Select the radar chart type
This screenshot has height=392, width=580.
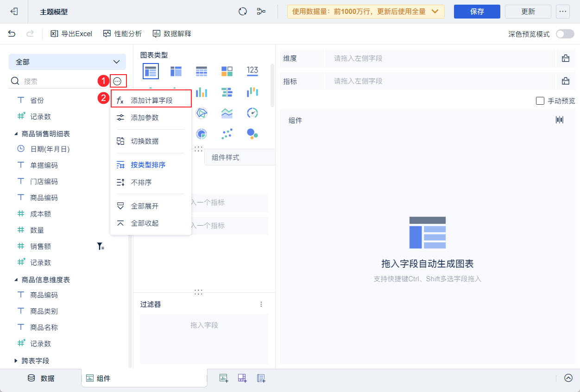202,113
